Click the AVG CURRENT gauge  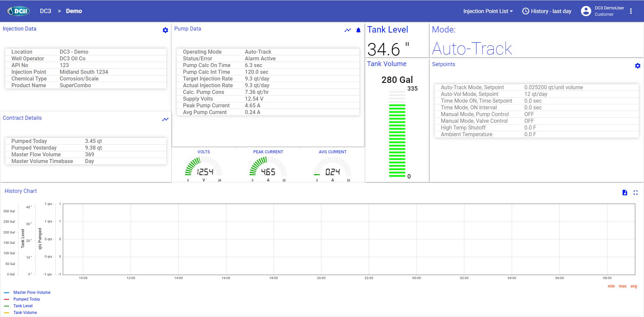tap(333, 166)
